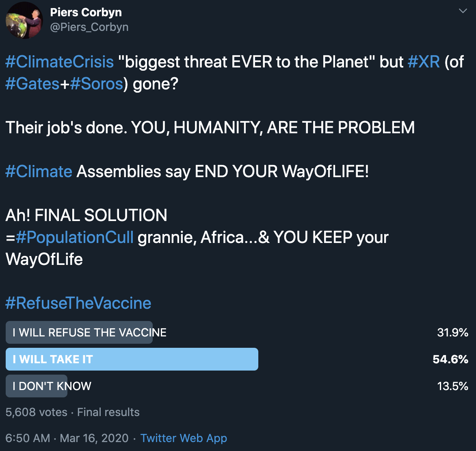476x451 pixels.
Task: Click the Piers Corbyn profile avatar
Action: point(24,20)
